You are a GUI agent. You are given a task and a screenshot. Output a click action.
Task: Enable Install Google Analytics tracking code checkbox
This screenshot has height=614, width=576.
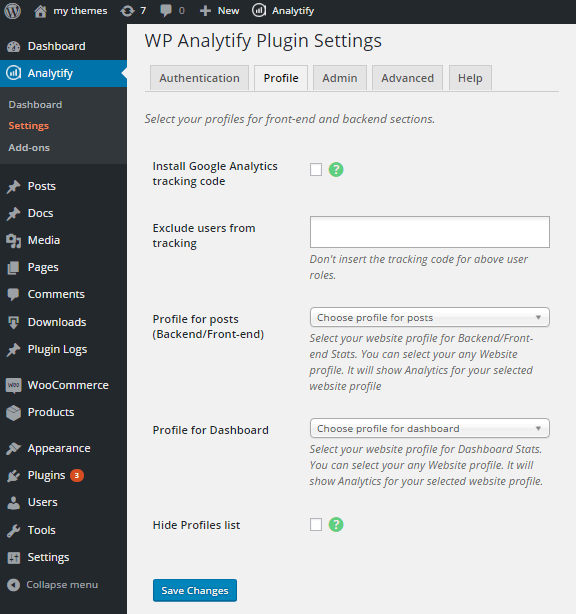tap(316, 170)
